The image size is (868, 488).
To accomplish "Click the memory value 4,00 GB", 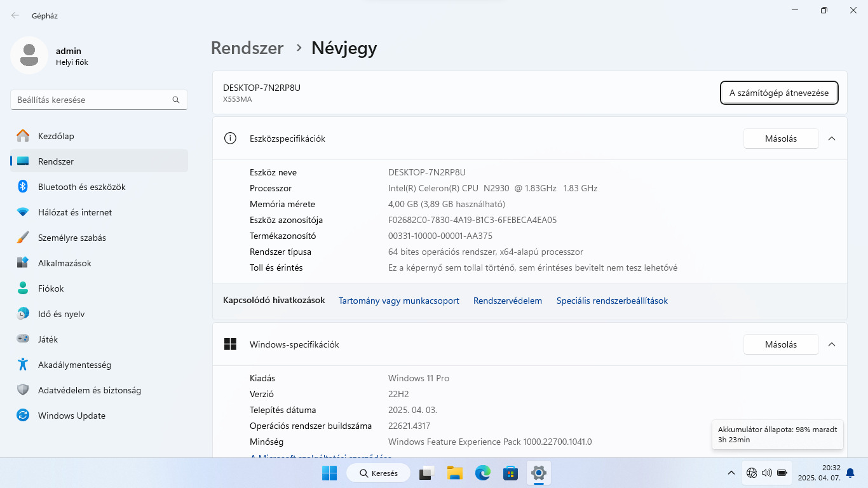I will tap(447, 204).
